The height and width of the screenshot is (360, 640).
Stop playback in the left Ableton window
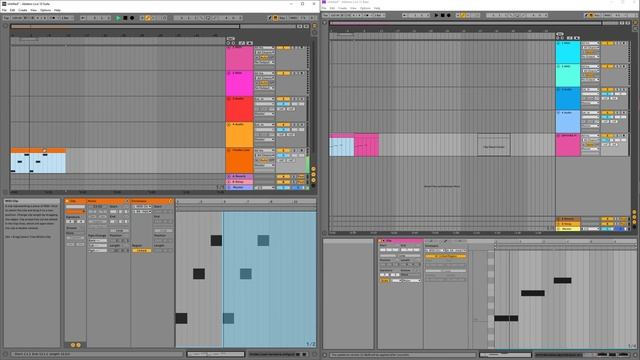tap(125, 18)
